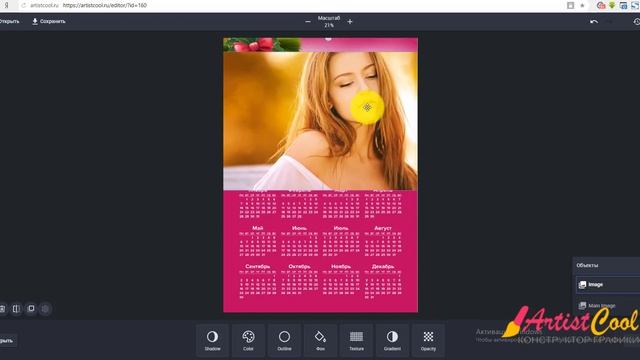Click the browser address bar URL
This screenshot has height=360, width=640.
click(x=104, y=5)
